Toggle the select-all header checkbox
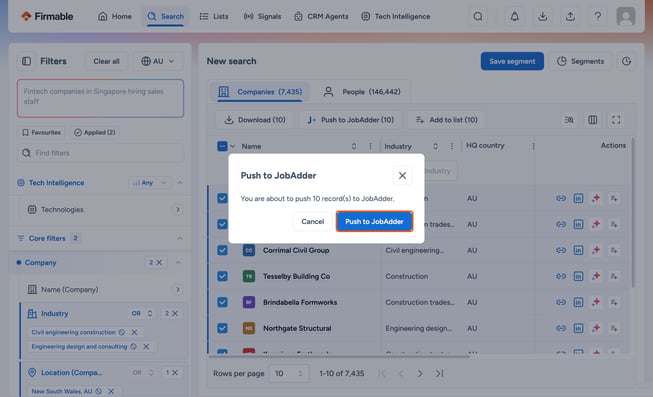This screenshot has height=397, width=653. (x=222, y=146)
